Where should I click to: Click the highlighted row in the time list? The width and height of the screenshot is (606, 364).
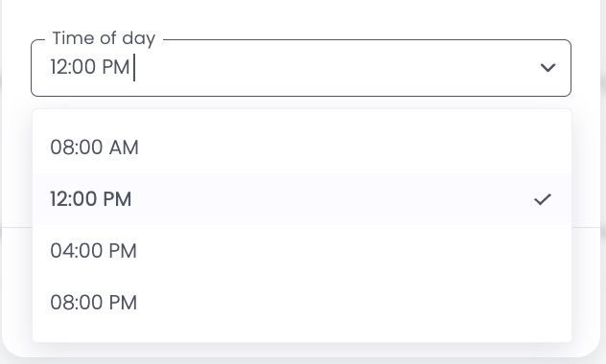click(302, 199)
